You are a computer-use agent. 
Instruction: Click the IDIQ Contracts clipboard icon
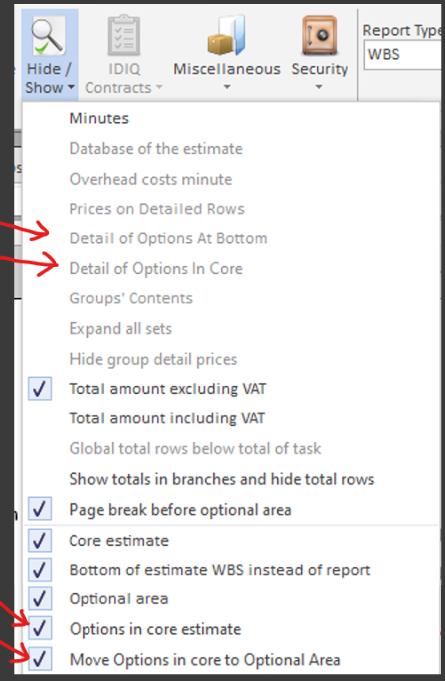(x=124, y=36)
